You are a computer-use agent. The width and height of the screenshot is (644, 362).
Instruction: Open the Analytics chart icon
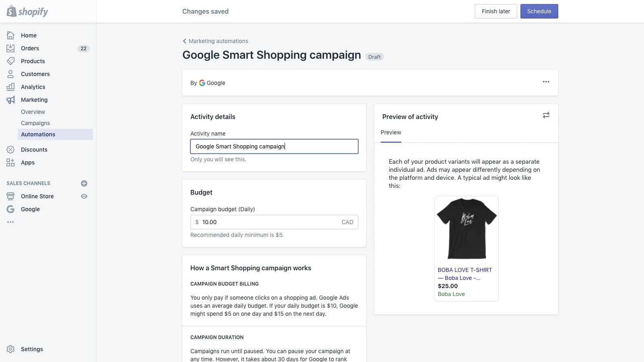pyautogui.click(x=11, y=87)
